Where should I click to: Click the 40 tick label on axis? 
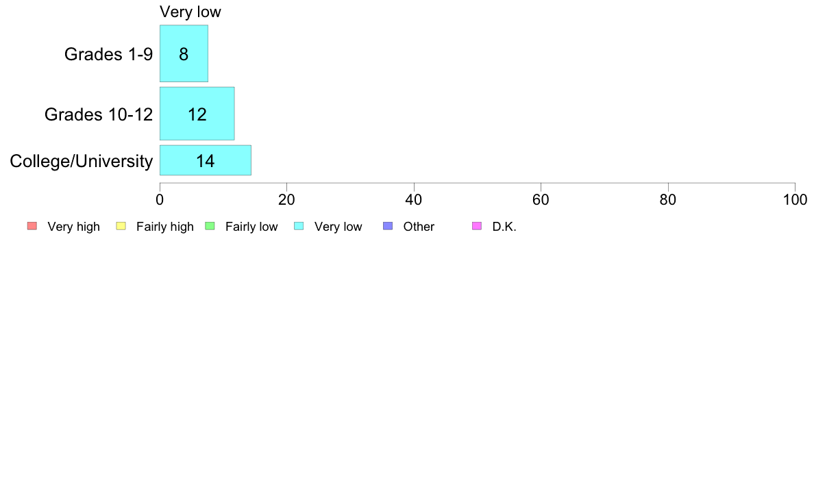(414, 200)
